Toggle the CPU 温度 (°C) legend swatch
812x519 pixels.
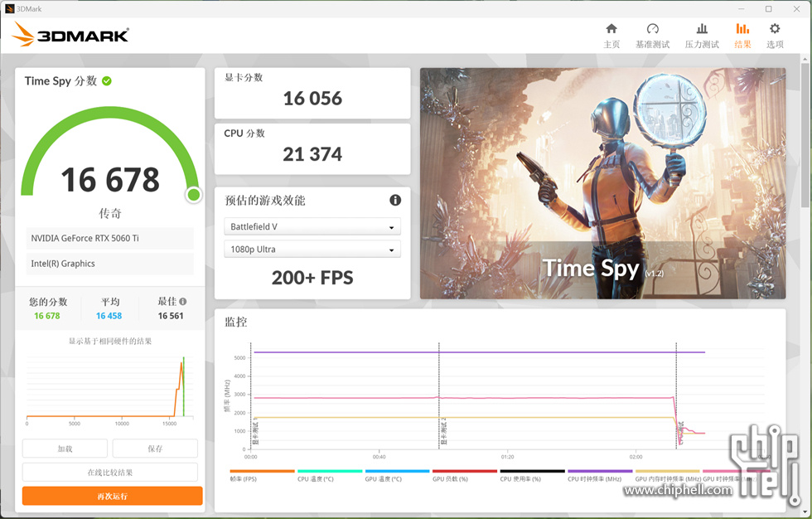click(330, 472)
